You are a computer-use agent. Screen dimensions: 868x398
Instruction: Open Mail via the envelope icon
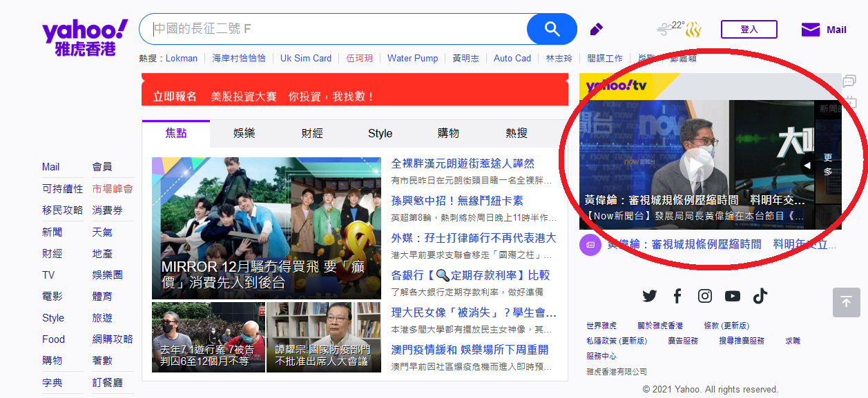[810, 30]
